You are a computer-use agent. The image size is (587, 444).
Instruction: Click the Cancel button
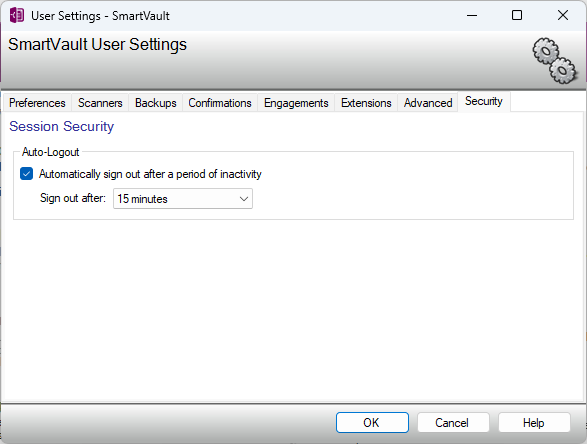(x=453, y=423)
